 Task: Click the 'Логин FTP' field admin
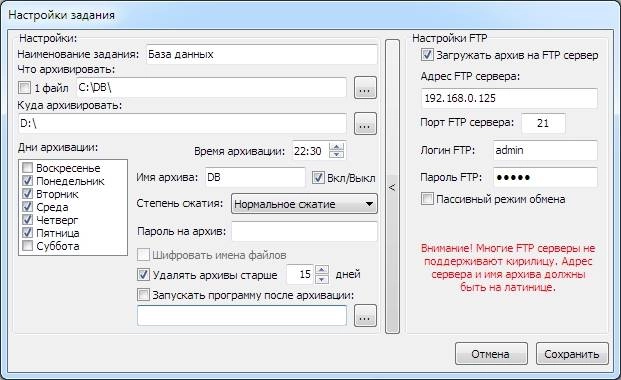pos(545,150)
